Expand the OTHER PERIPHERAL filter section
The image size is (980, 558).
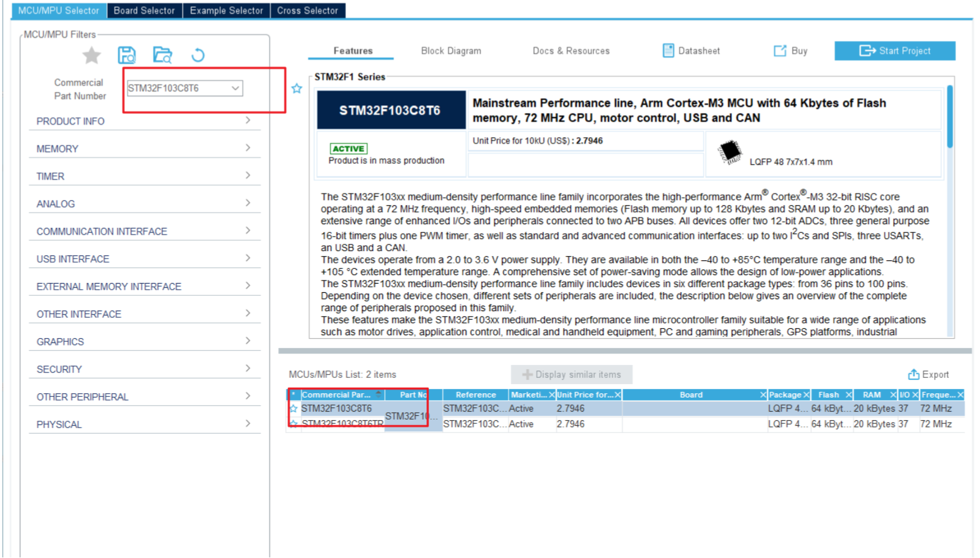tap(145, 396)
